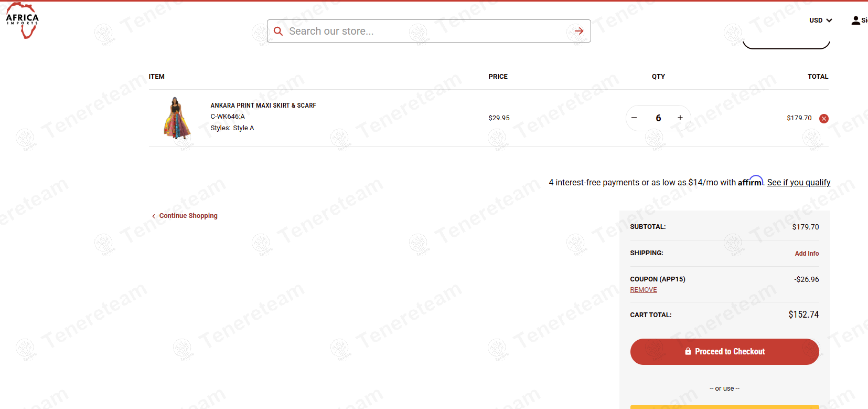
Task: Click the COUPON (APP15) label
Action: (x=658, y=279)
